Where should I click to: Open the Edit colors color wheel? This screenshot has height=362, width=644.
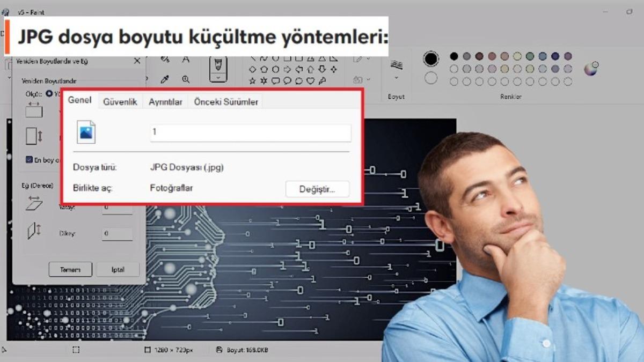(x=590, y=70)
